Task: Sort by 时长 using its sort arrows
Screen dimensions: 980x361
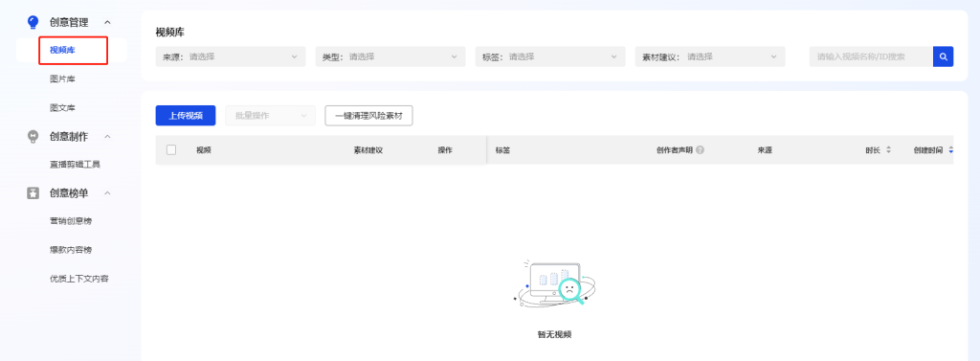Action: (x=888, y=150)
